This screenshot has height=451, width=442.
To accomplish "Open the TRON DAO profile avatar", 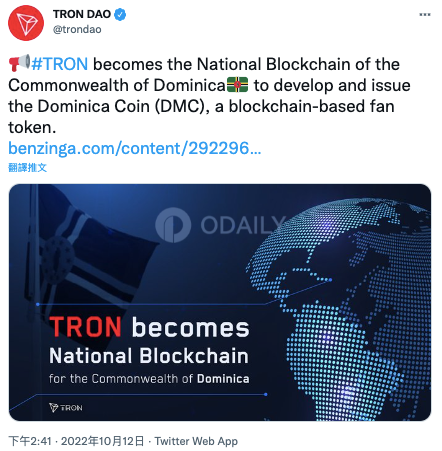I will pos(26,23).
